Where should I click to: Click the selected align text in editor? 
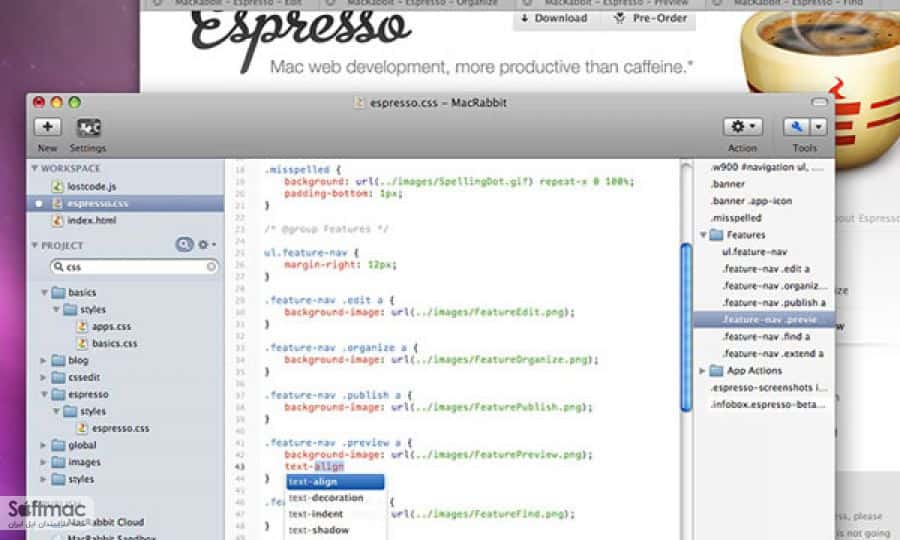click(329, 466)
